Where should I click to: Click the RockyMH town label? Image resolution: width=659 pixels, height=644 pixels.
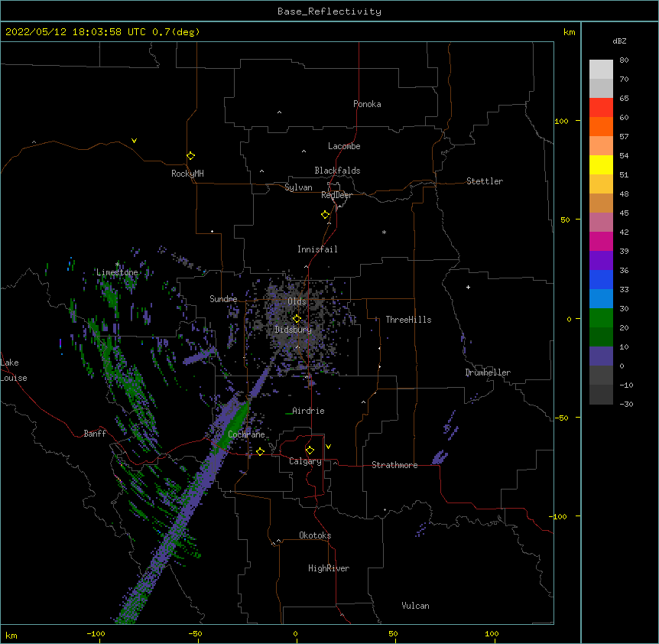click(x=187, y=174)
